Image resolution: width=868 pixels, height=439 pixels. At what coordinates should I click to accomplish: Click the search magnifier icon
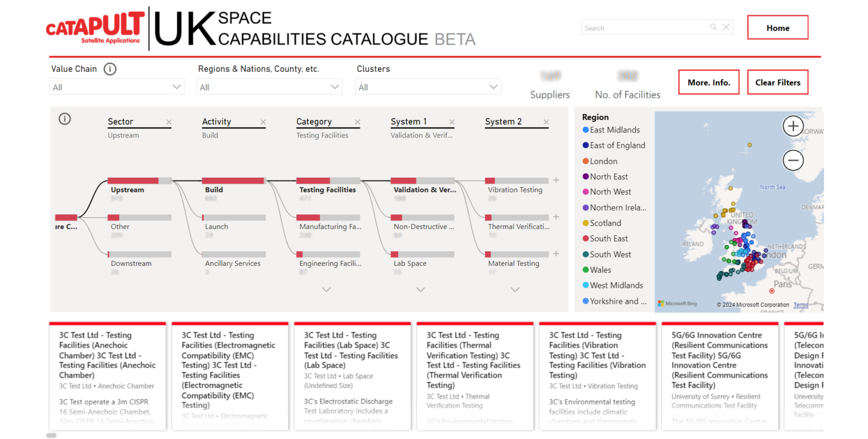714,27
